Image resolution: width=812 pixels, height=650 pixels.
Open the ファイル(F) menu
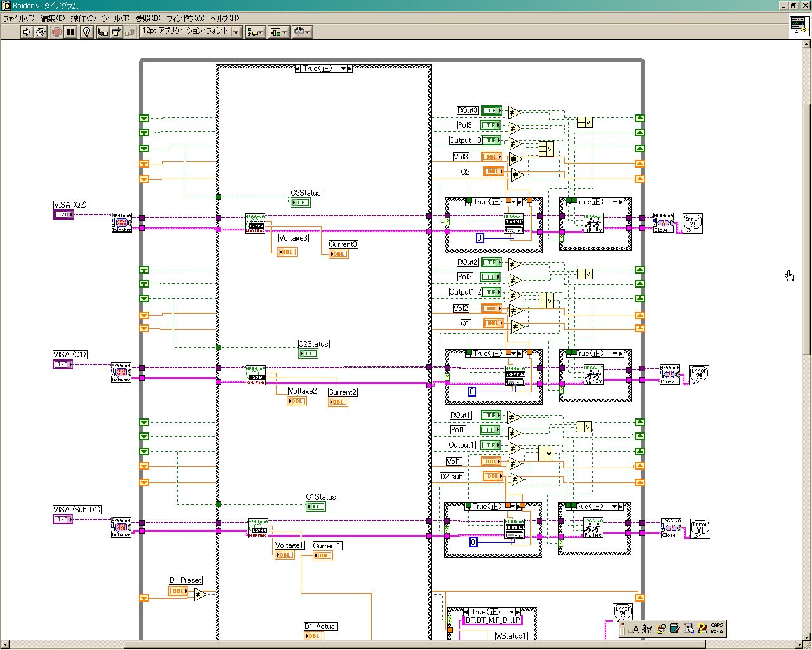click(x=18, y=18)
